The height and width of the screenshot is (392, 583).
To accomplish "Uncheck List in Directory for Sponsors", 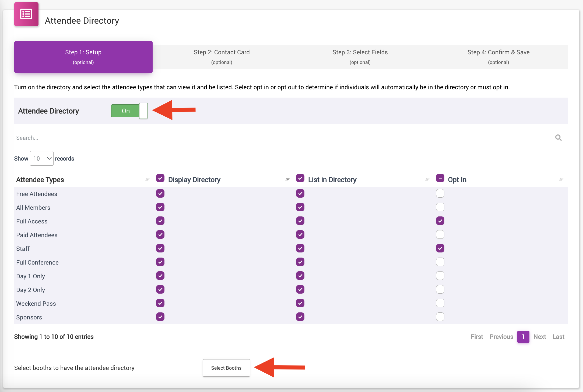I will click(x=300, y=317).
